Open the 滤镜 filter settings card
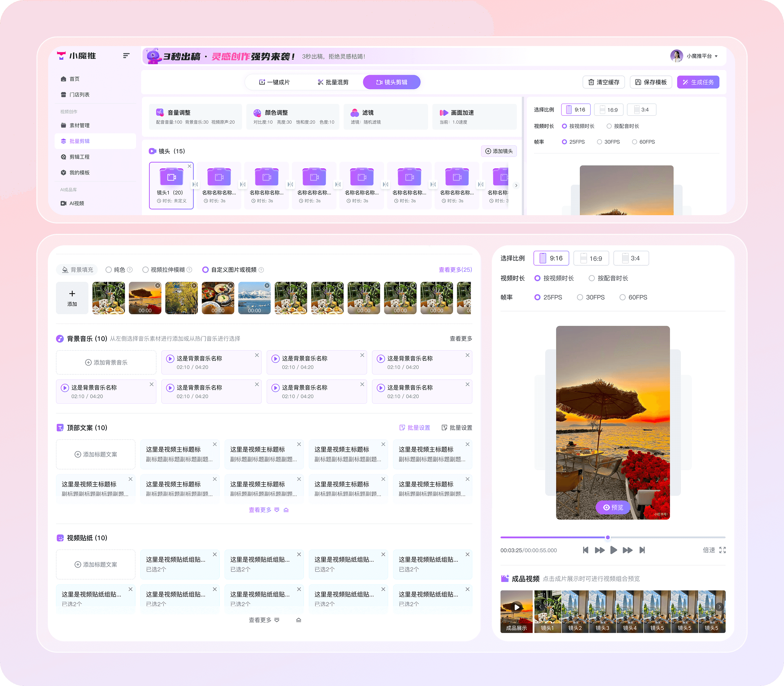 [385, 117]
